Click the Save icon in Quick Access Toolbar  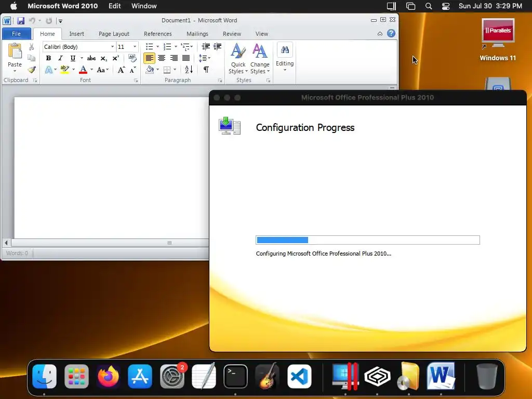pos(21,21)
